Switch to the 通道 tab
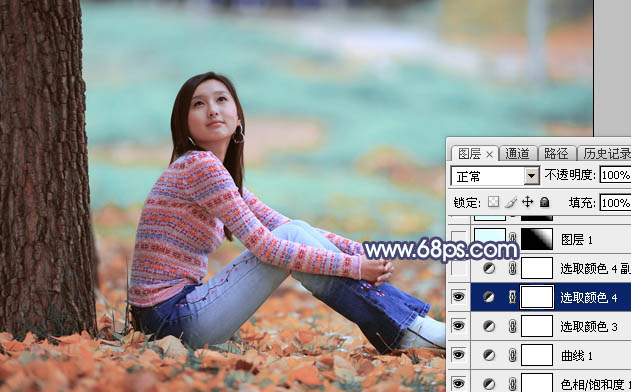 click(517, 154)
